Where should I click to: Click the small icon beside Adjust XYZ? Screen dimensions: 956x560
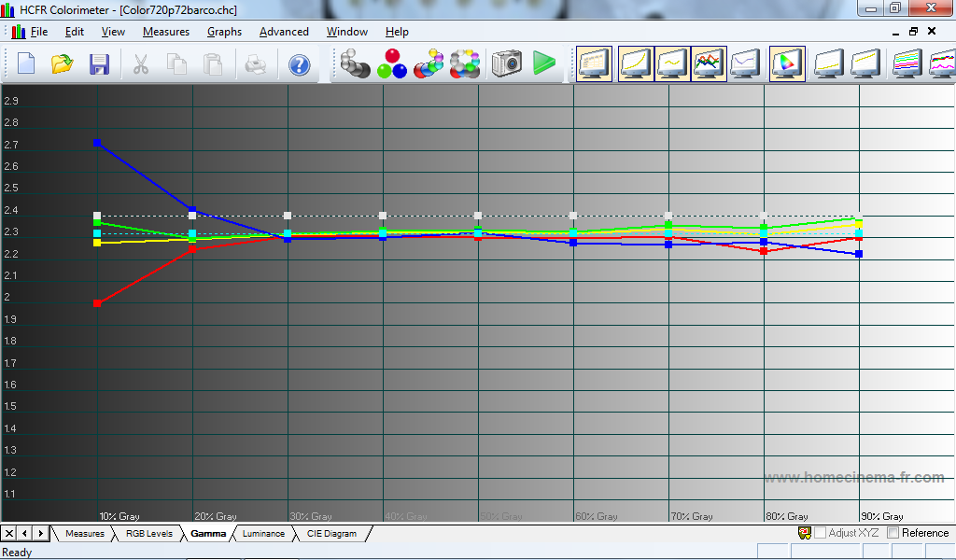pyautogui.click(x=805, y=533)
